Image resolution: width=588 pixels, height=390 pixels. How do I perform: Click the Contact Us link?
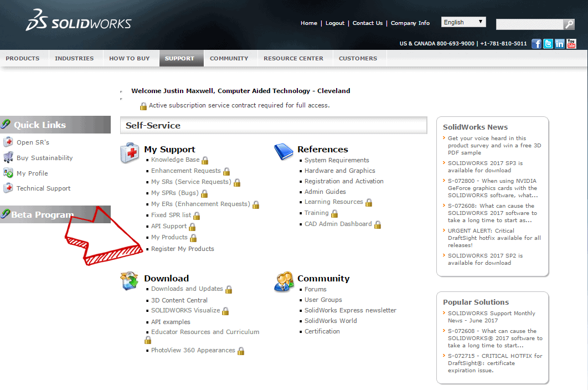368,23
